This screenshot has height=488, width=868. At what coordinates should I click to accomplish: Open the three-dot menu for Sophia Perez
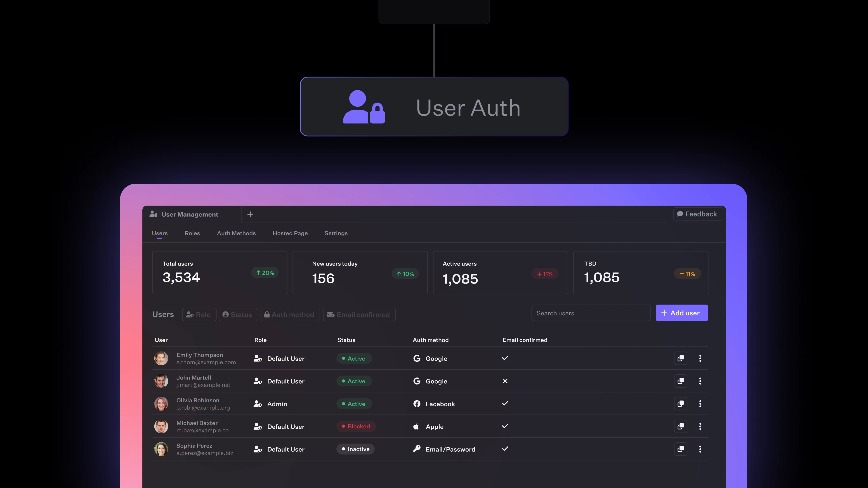[x=700, y=449]
